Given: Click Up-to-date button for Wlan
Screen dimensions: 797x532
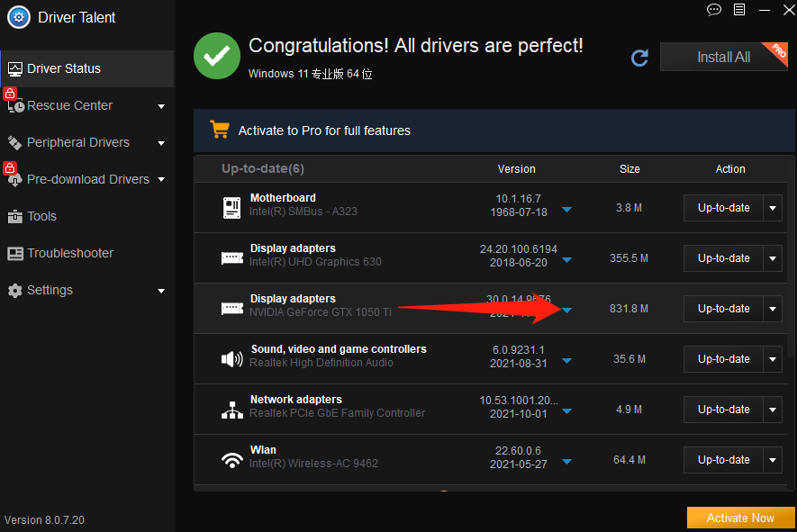Looking at the screenshot, I should [x=723, y=460].
